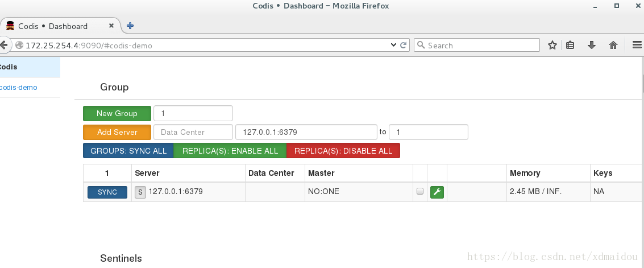Click the Codis red hat favicon on the tab
This screenshot has height=268, width=644.
click(x=10, y=26)
